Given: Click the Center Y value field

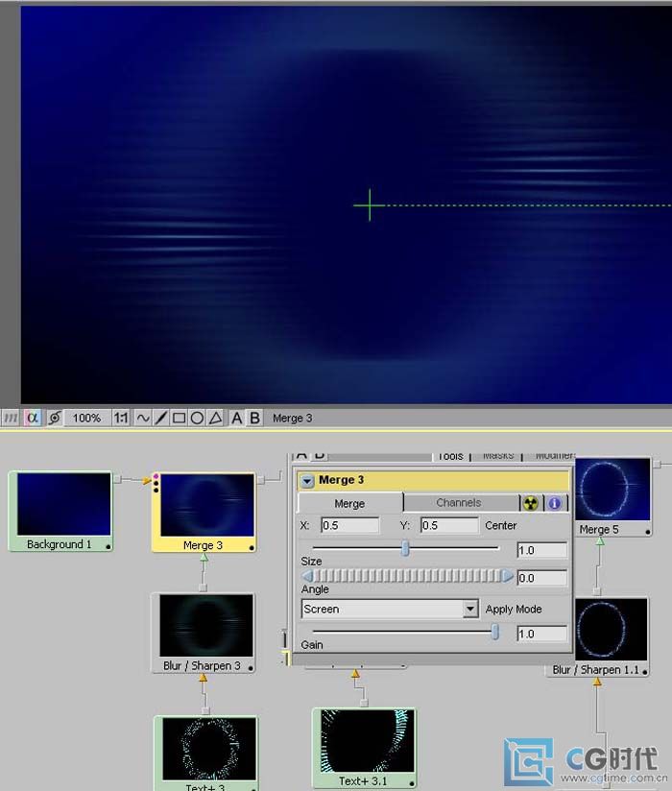Looking at the screenshot, I should (x=449, y=525).
